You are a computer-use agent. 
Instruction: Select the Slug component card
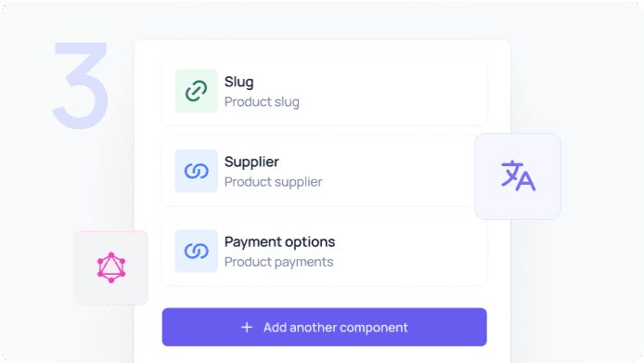coord(325,91)
